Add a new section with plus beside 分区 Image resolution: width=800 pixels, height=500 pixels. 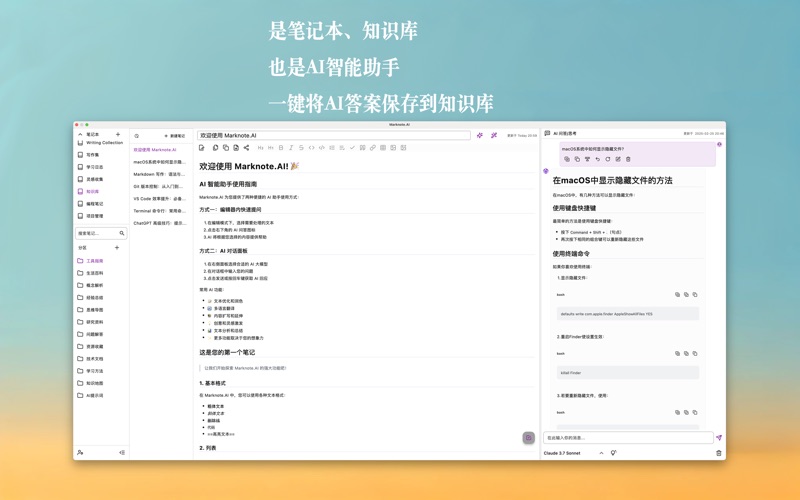[117, 247]
